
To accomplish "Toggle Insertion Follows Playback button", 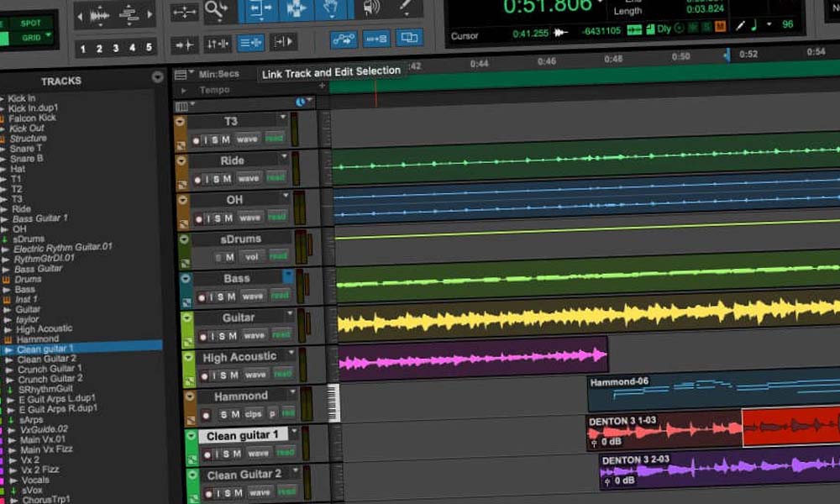I will tap(283, 41).
